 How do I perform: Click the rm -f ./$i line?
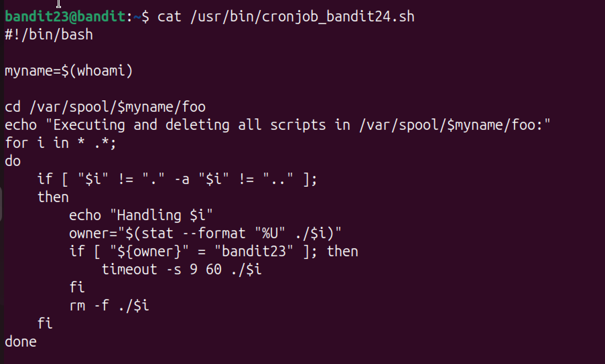pyautogui.click(x=109, y=305)
